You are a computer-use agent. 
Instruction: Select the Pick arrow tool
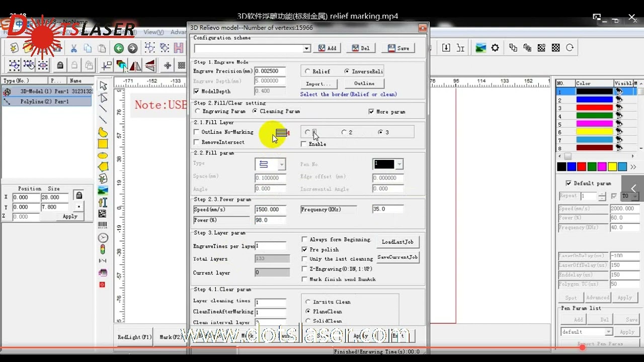pyautogui.click(x=103, y=85)
